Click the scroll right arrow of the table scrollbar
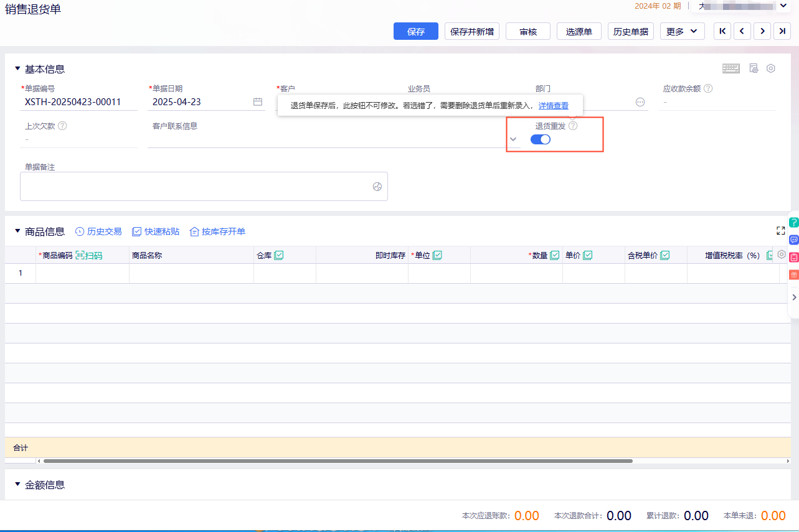Viewport: 799px width, 532px height. tap(788, 461)
